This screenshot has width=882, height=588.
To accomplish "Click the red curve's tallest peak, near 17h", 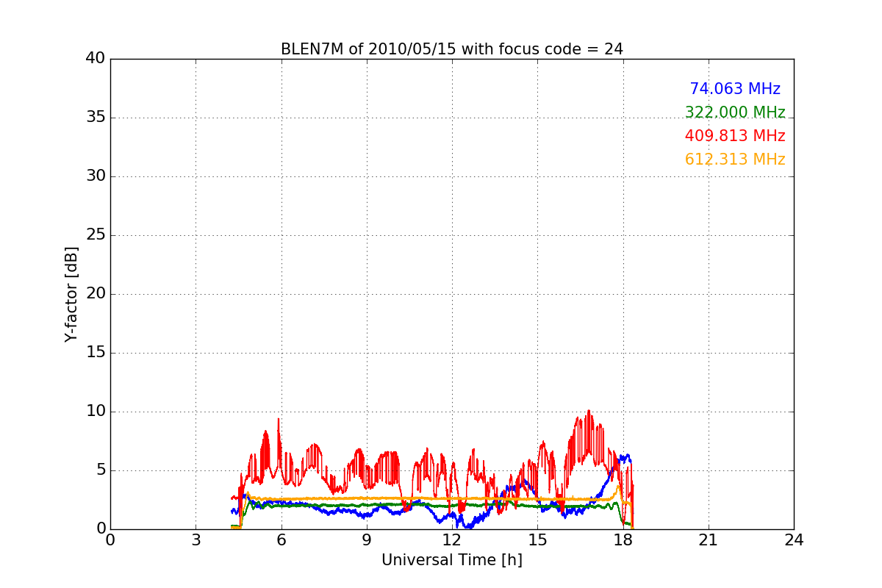I will [x=589, y=411].
